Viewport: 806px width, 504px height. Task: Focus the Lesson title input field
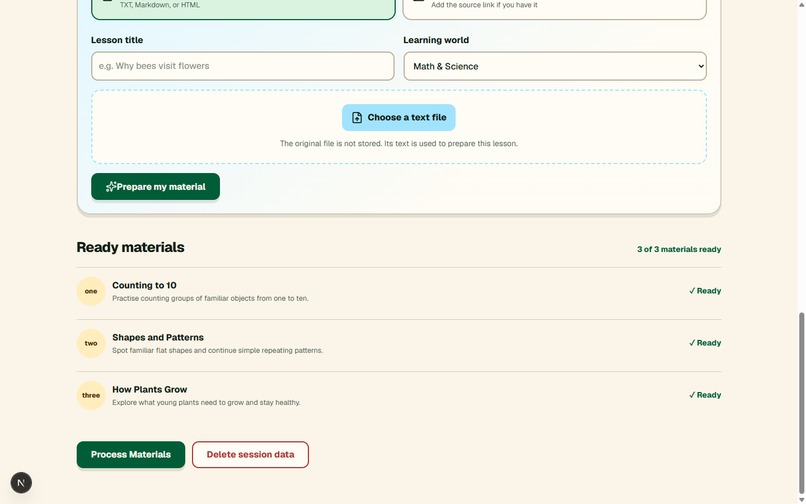243,66
